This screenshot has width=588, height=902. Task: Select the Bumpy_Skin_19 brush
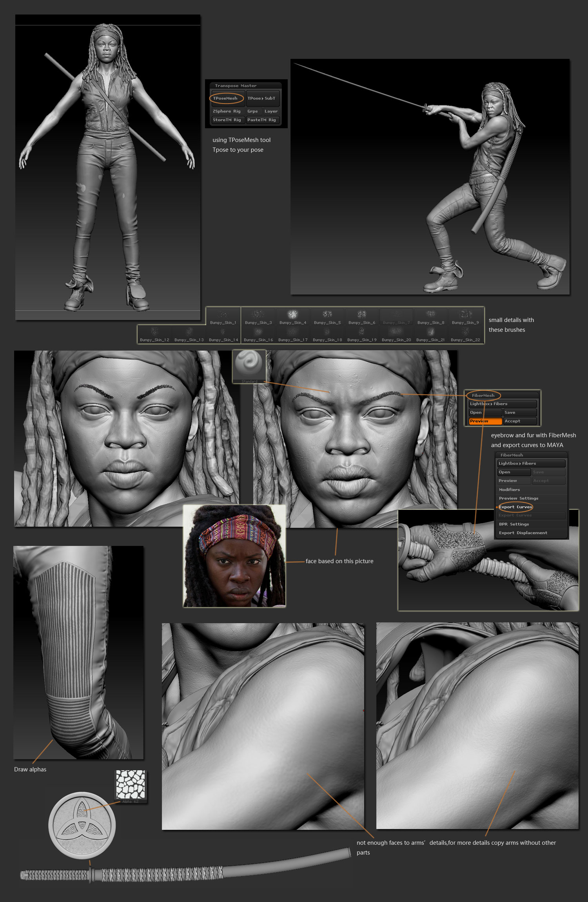point(361,334)
